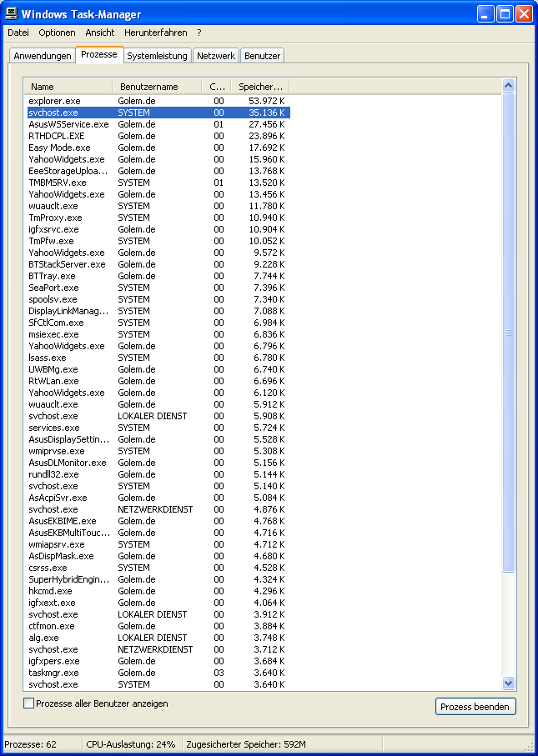
Task: Select the DisplayLinkManag... process
Action: 158,311
